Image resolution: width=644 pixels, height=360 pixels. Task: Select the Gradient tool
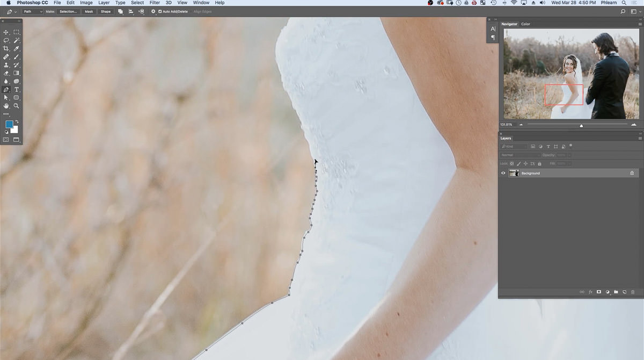(x=17, y=73)
